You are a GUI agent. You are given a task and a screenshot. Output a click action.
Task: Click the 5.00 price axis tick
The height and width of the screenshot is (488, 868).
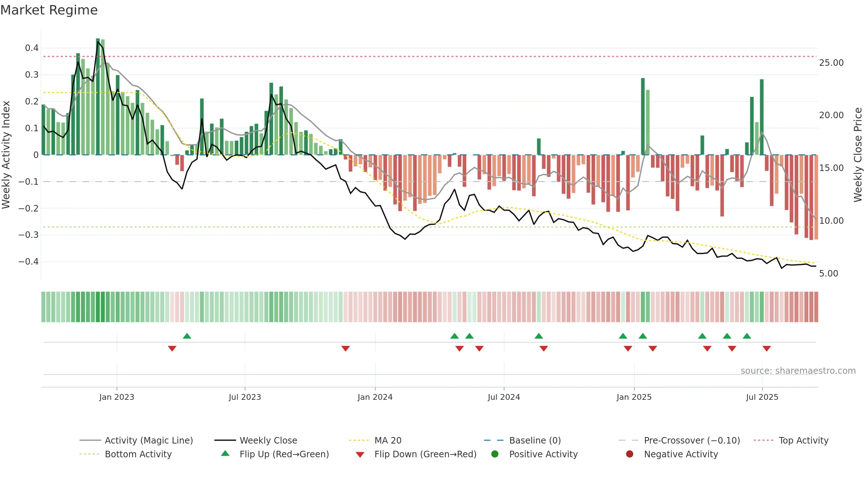[x=829, y=274]
